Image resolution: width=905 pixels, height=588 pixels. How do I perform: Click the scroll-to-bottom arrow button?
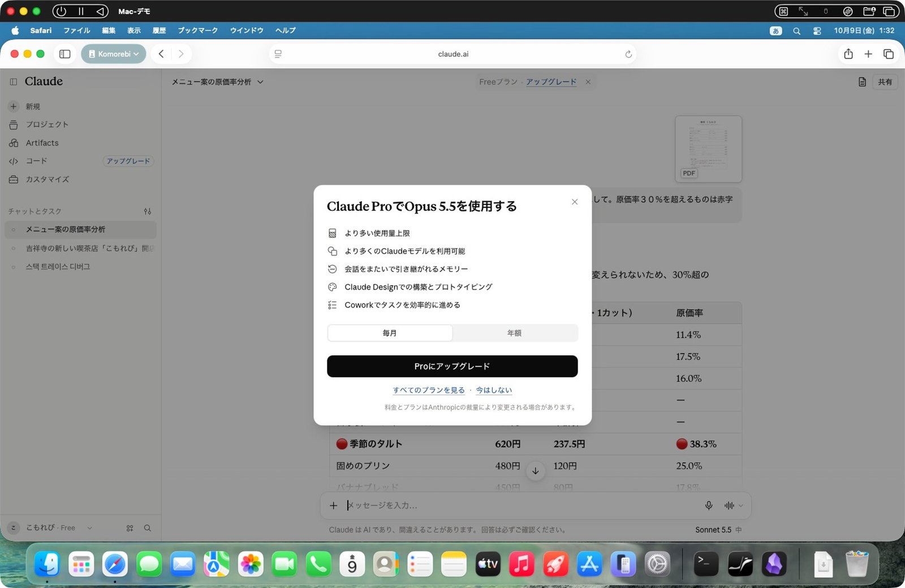coord(535,471)
